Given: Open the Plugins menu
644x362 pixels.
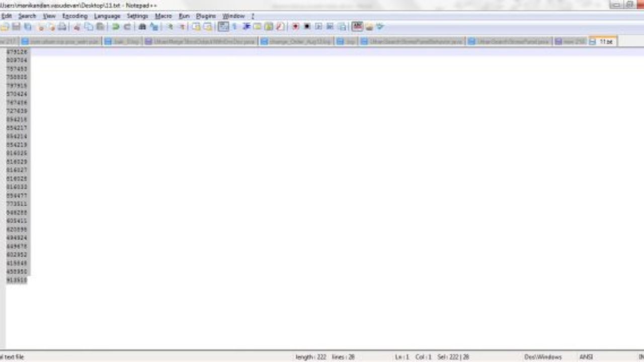Looking at the screenshot, I should pyautogui.click(x=206, y=16).
